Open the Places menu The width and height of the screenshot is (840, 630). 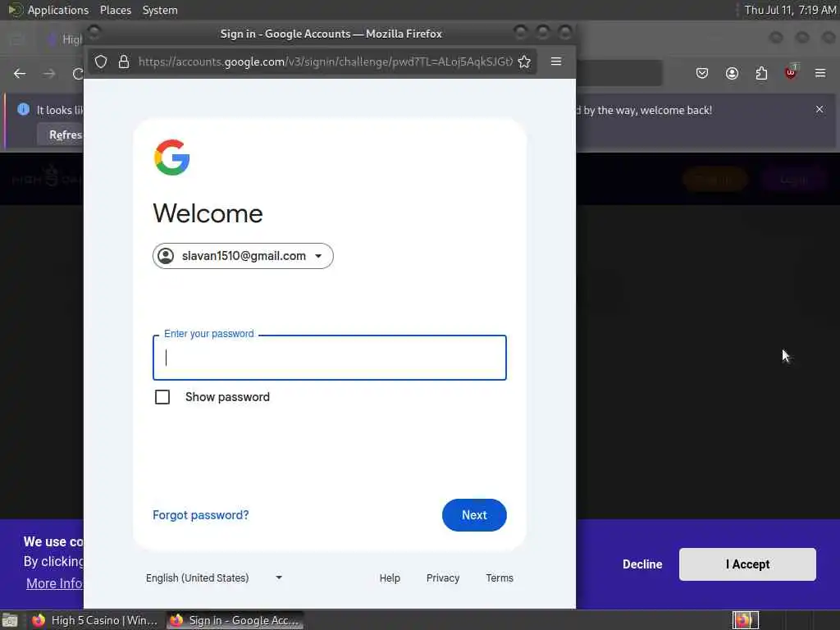coord(115,10)
